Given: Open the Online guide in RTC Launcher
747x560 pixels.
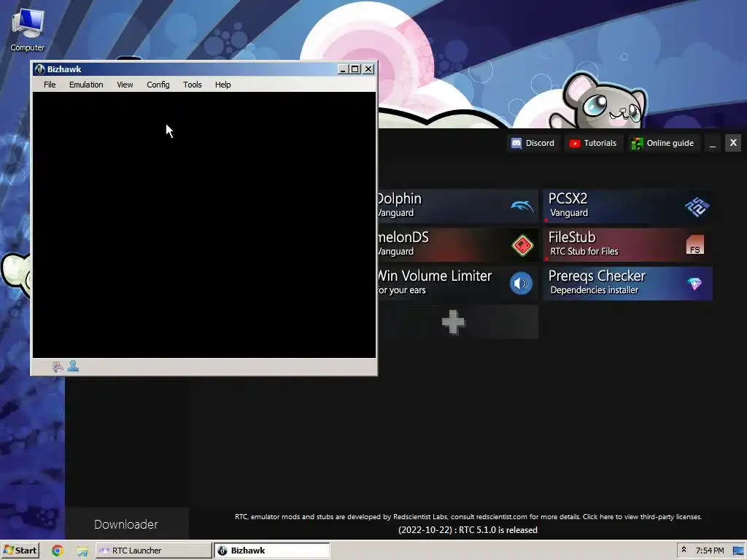Looking at the screenshot, I should (662, 143).
